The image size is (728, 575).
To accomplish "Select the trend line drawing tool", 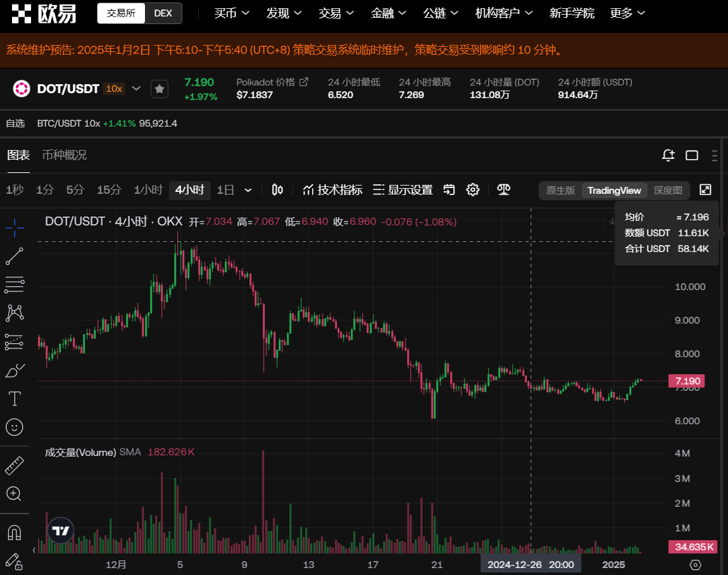I will point(15,256).
